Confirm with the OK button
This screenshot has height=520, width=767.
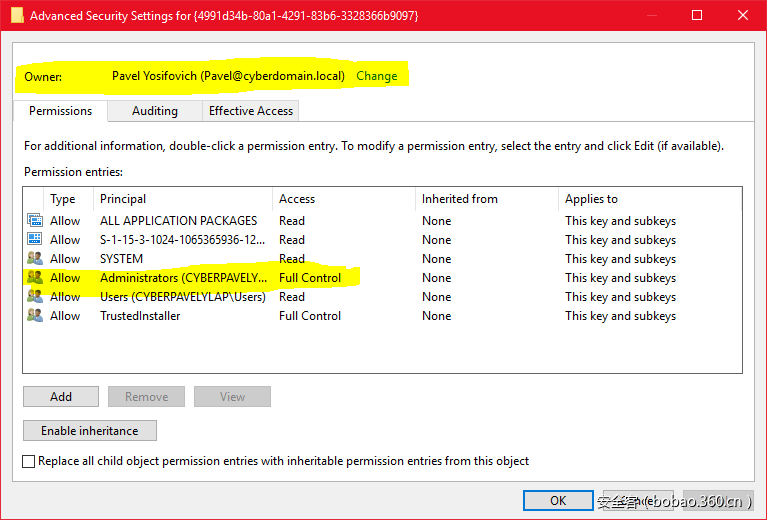[x=558, y=500]
